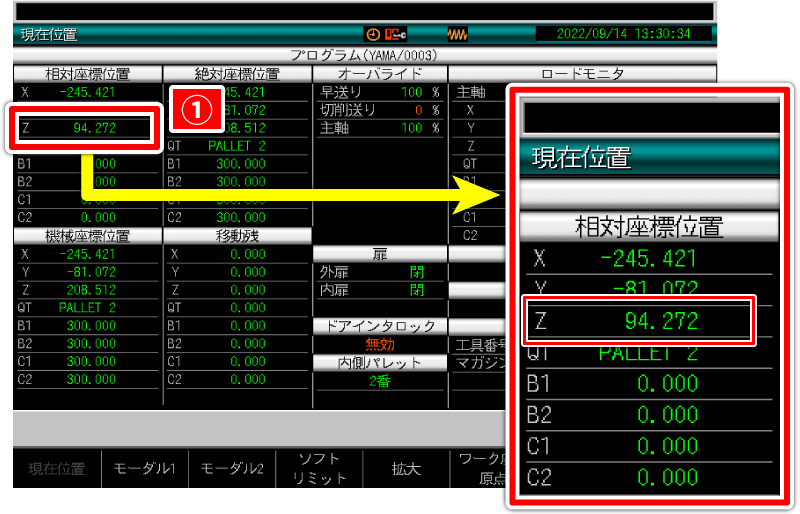Click the オーバライド panel header
This screenshot has height=514, width=800.
pyautogui.click(x=380, y=74)
